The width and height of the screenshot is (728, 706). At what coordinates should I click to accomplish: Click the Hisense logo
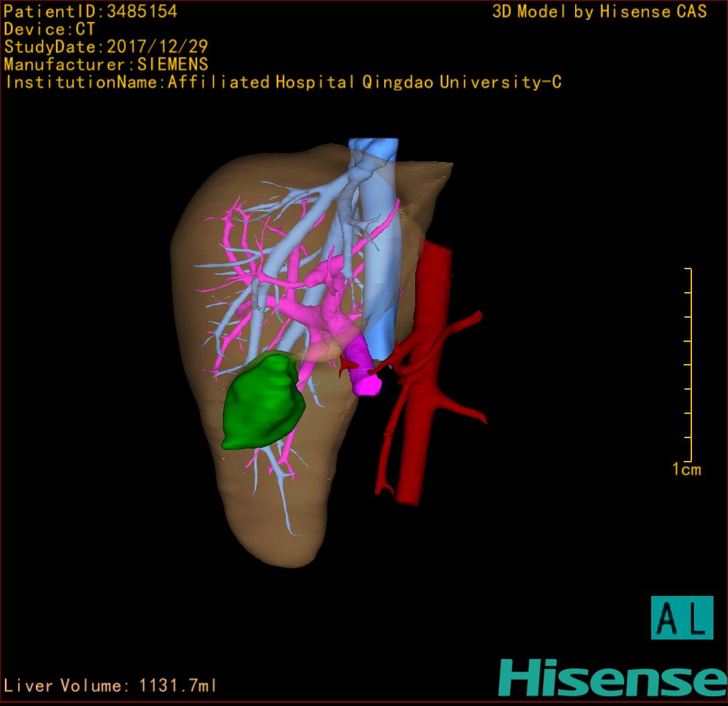[x=613, y=678]
